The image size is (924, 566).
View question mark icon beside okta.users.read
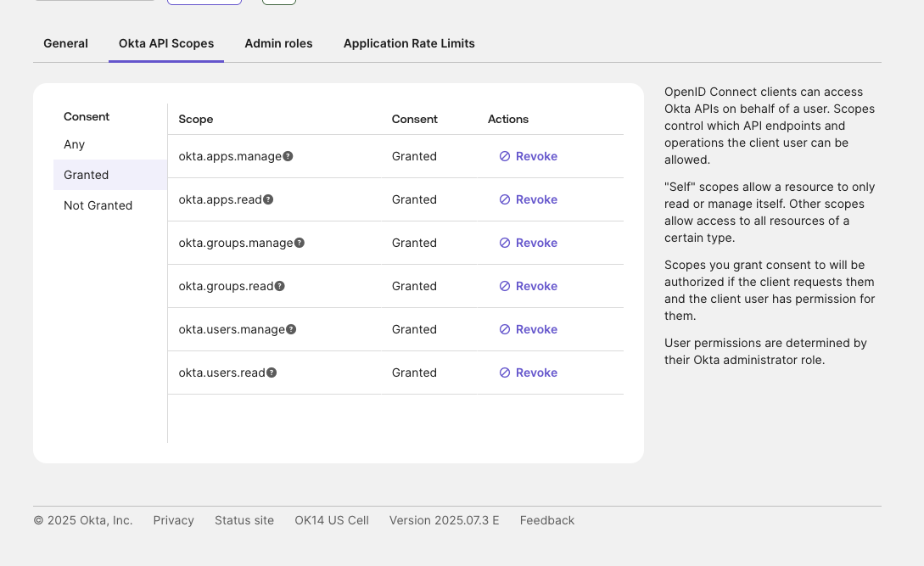[272, 373]
